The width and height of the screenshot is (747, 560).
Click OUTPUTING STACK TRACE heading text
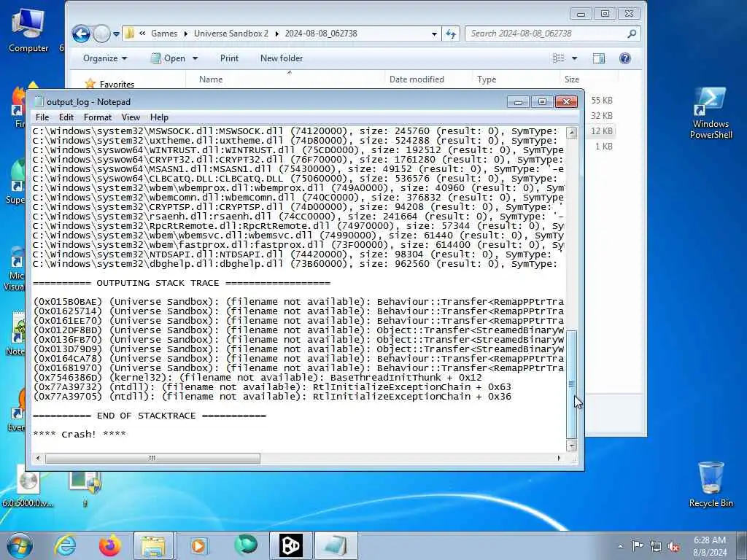click(x=158, y=283)
